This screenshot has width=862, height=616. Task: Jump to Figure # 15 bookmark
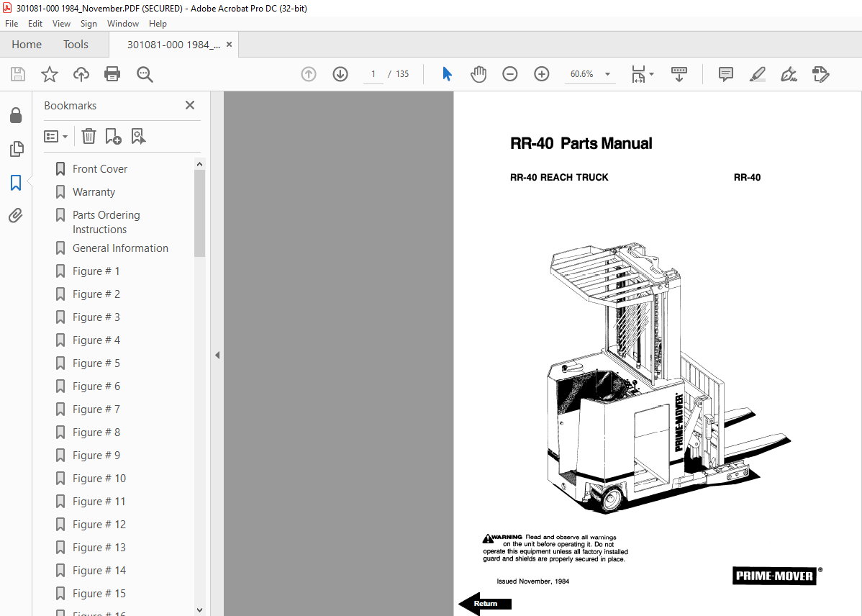(99, 594)
